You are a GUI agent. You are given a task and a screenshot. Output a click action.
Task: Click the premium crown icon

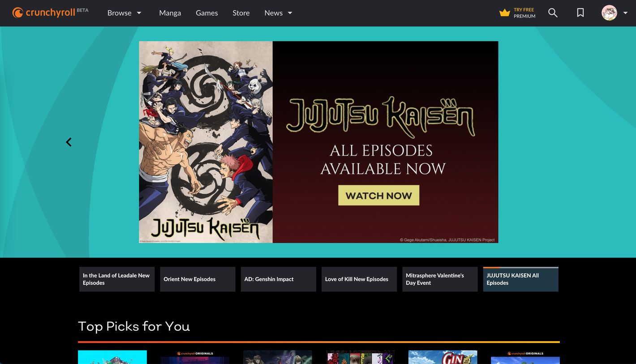tap(505, 13)
